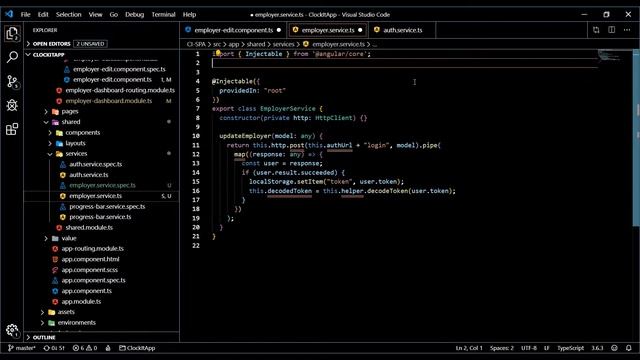Image resolution: width=640 pixels, height=360 pixels.
Task: Click the lightbulb code action icon
Action: [x=218, y=53]
